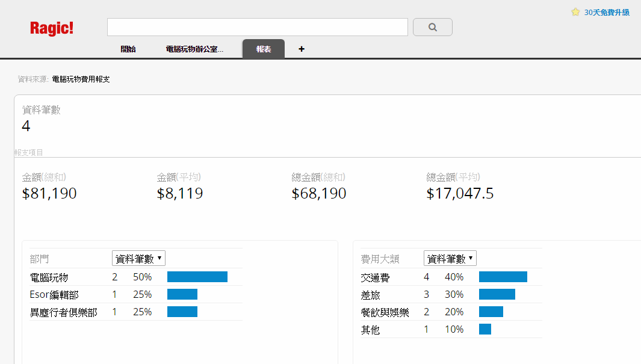Open the 資料筆數 dropdown in 費用大類 panel
The height and width of the screenshot is (364, 641).
point(450,258)
